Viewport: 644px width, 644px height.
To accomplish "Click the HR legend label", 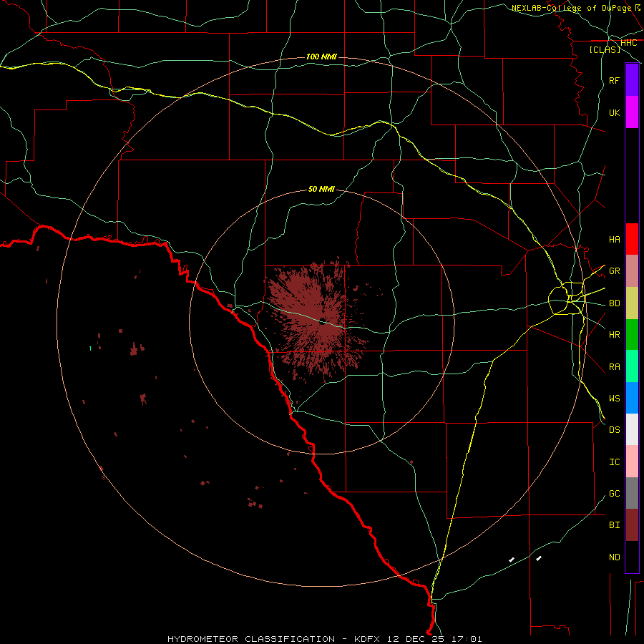I will tap(614, 335).
